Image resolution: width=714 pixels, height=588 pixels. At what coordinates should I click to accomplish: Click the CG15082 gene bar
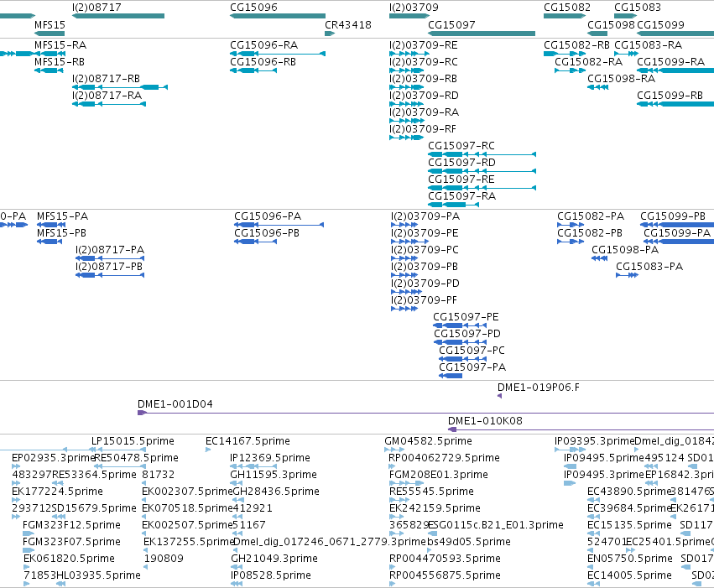click(565, 17)
